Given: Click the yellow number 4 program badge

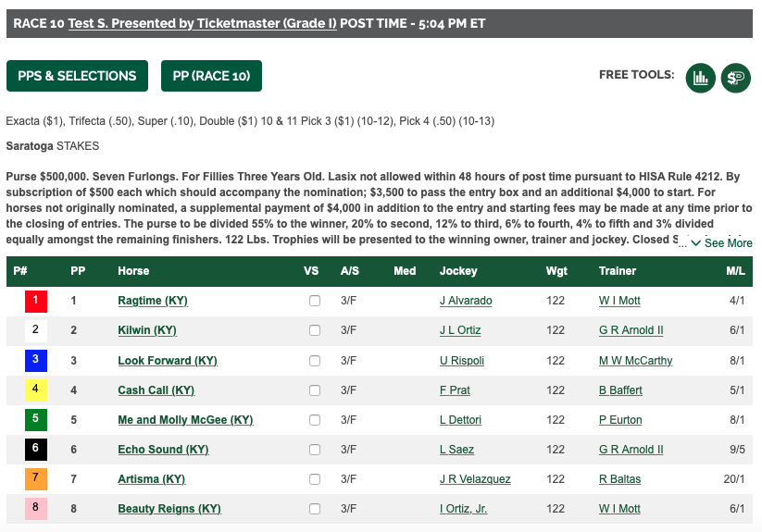Looking at the screenshot, I should [x=36, y=390].
